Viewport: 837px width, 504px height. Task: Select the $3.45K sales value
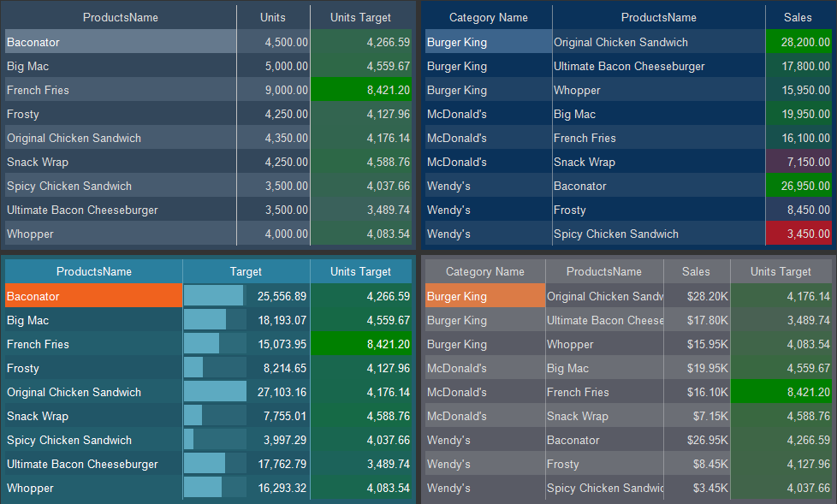(697, 488)
